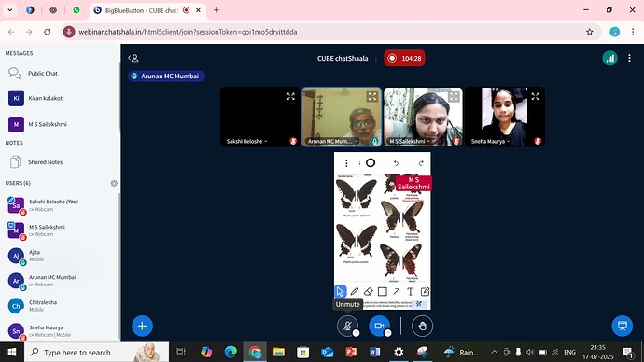
Task: Open Sneha Maurya webcam name dropdown
Action: [490, 141]
